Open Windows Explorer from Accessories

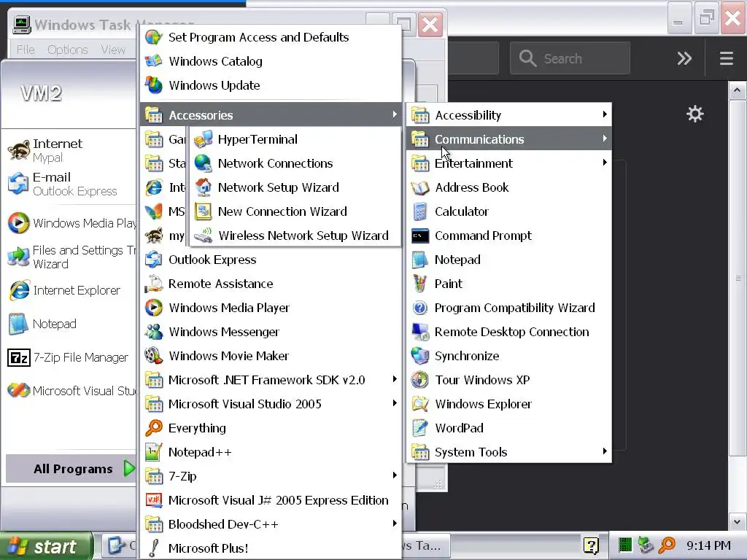pos(508,404)
